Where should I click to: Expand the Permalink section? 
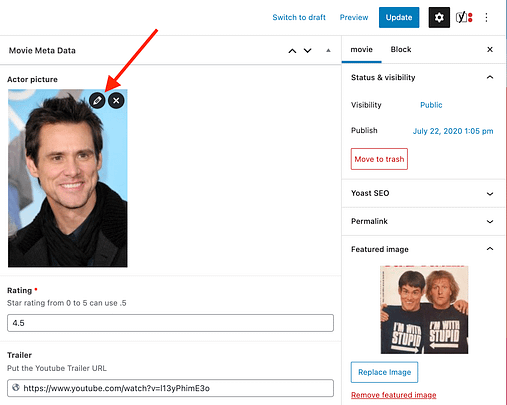coord(490,221)
